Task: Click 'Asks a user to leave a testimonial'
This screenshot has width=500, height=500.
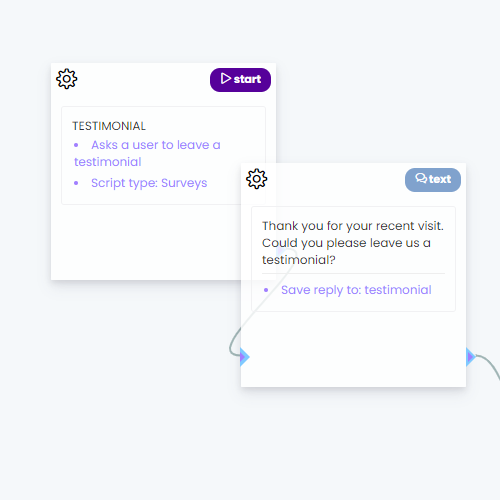Action: pos(147,153)
